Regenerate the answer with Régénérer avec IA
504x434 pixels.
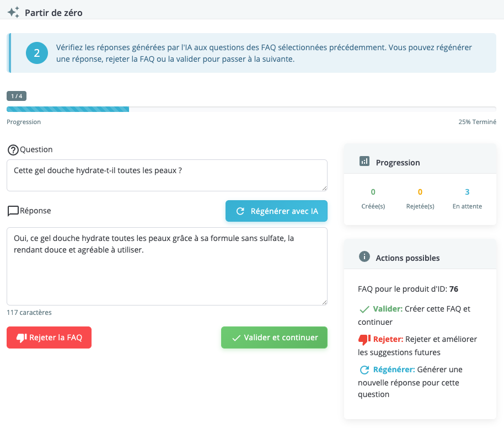(x=276, y=211)
